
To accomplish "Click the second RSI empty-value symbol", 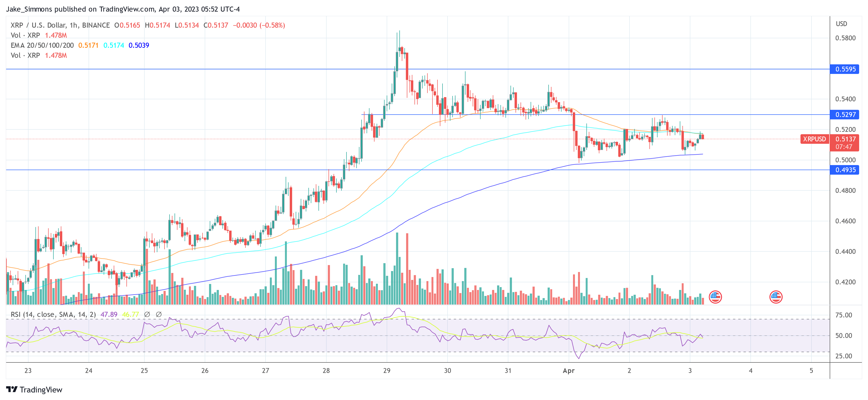I will [159, 315].
